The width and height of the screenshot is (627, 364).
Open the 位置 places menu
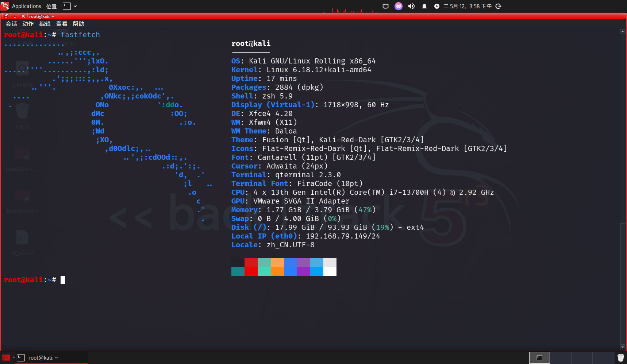click(51, 6)
